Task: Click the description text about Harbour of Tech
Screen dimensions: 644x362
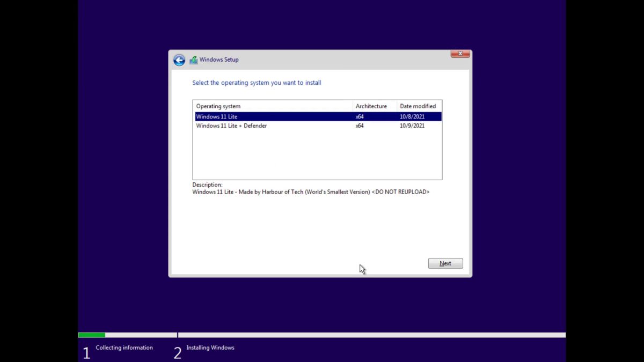Action: point(311,192)
